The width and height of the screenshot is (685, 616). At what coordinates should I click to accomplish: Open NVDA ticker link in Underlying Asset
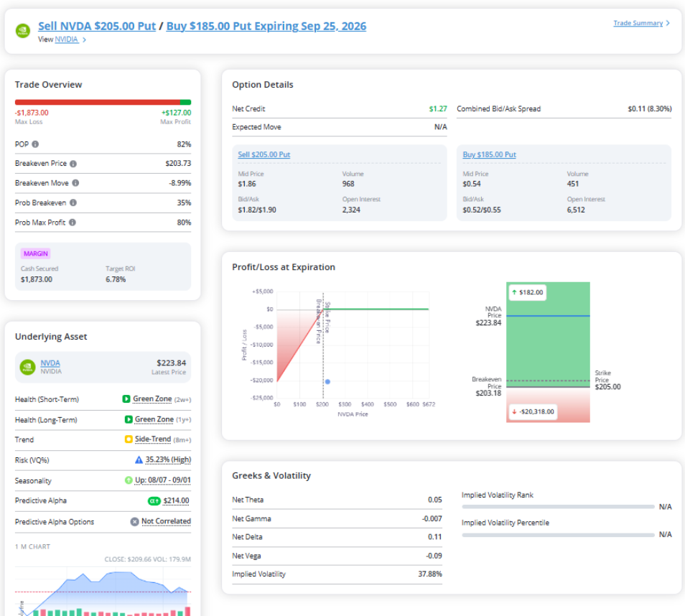coord(50,363)
